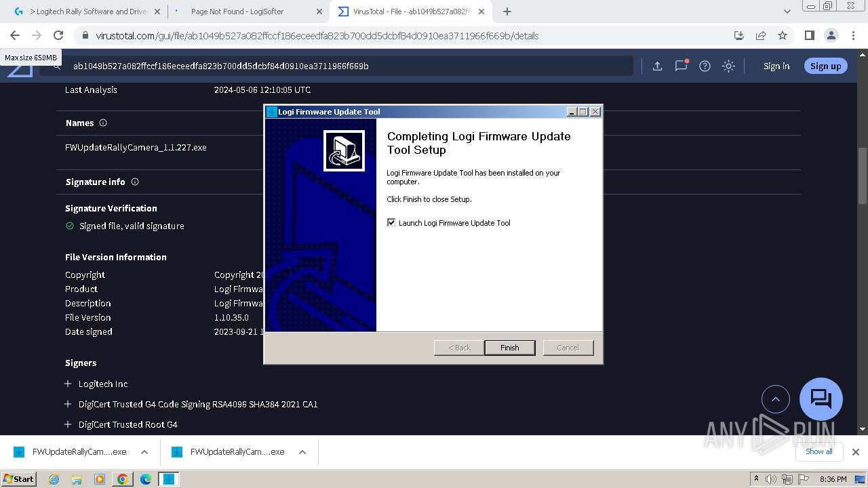Image resolution: width=868 pixels, height=488 pixels.
Task: Uncheck Launch Logi Firmware Update Tool
Action: 391,222
